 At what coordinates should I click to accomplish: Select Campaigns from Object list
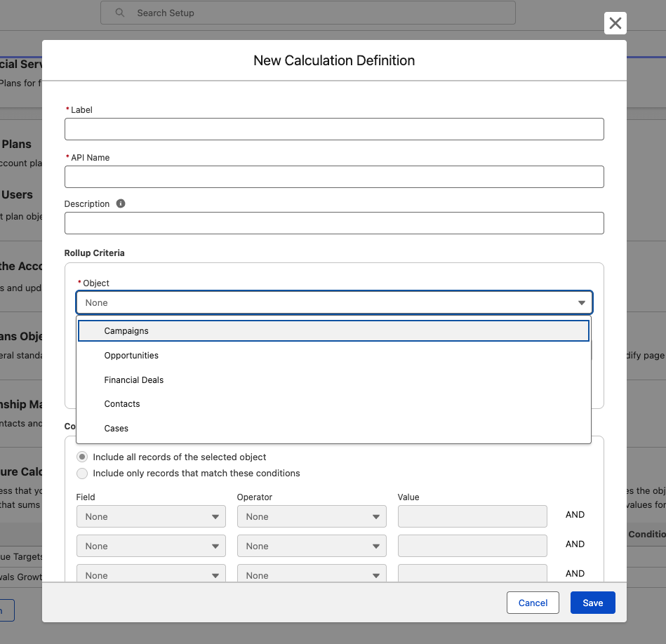point(333,330)
